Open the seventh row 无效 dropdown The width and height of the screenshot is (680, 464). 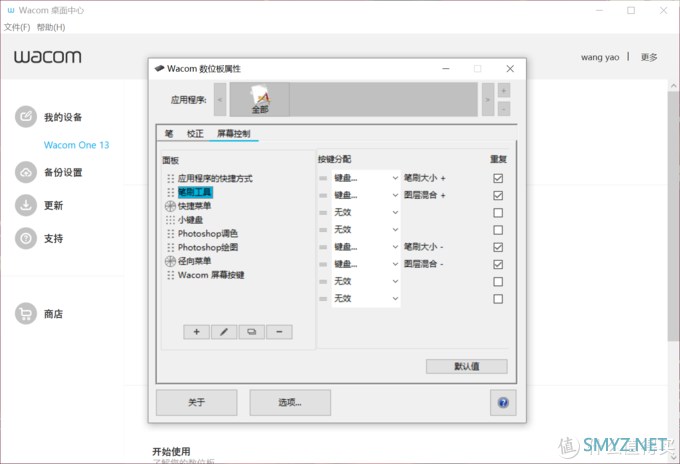tap(366, 281)
